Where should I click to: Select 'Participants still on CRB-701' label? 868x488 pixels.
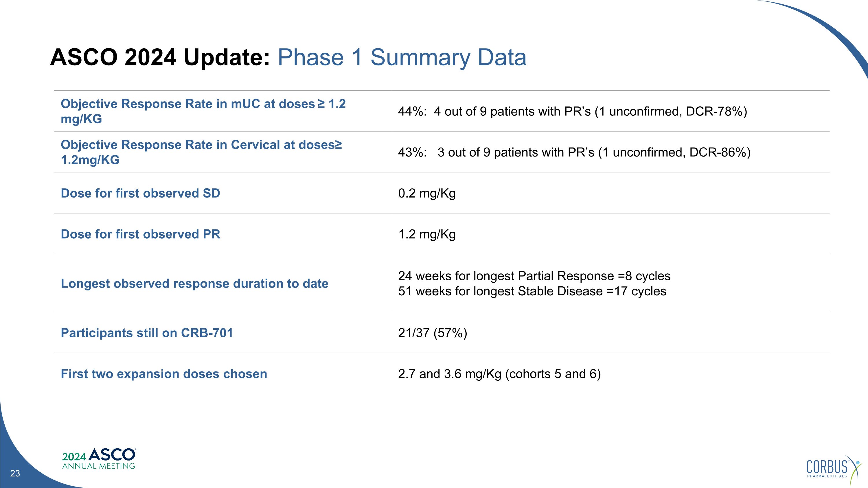(x=147, y=333)
